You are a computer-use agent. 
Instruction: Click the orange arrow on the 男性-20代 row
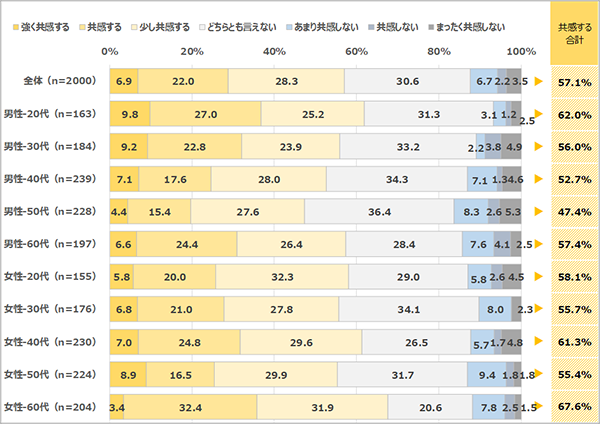pos(539,114)
